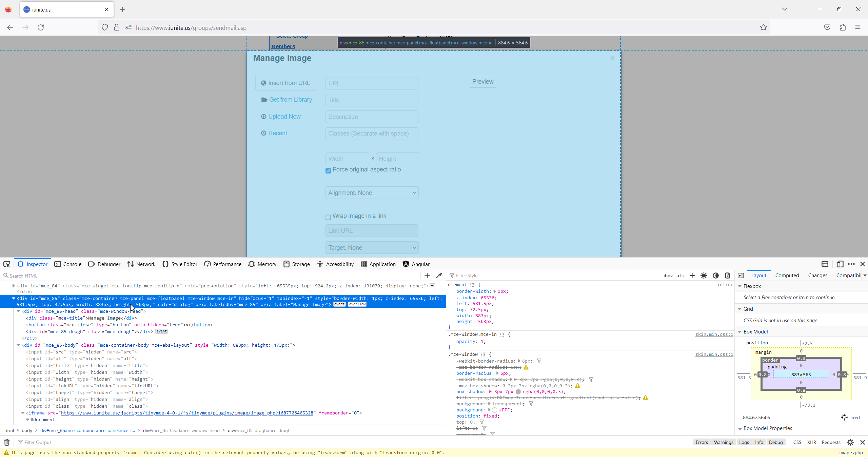Image resolution: width=868 pixels, height=468 pixels.
Task: Clear the console with trash icon
Action: coord(7,442)
